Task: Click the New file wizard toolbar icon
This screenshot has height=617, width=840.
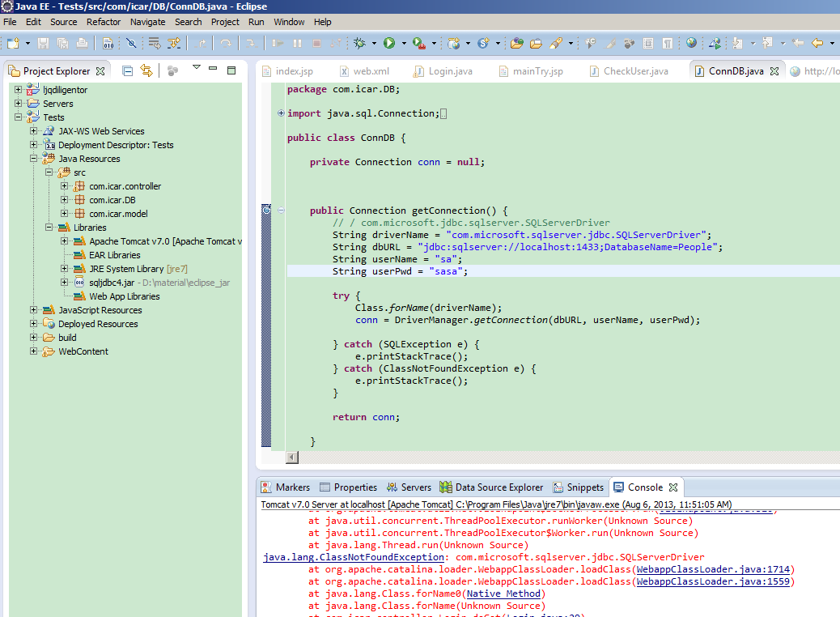Action: [x=14, y=44]
